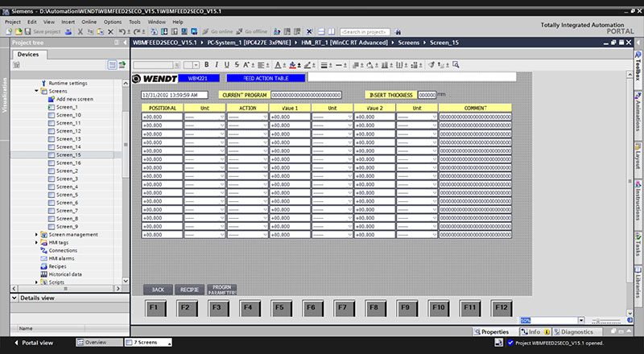Open the Insert menu

pos(68,22)
